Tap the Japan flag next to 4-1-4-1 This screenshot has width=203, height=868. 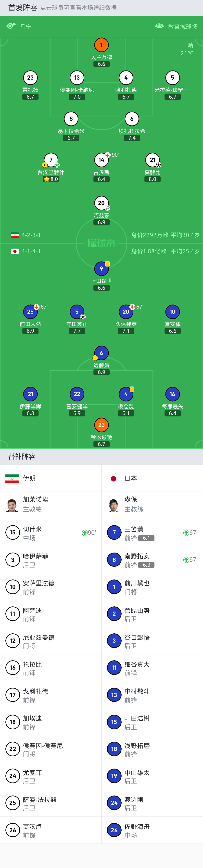(x=15, y=251)
